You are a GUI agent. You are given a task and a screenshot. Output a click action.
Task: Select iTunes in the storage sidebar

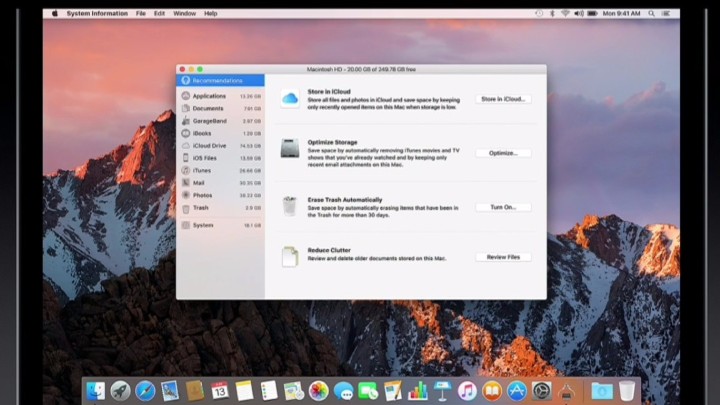220,170
